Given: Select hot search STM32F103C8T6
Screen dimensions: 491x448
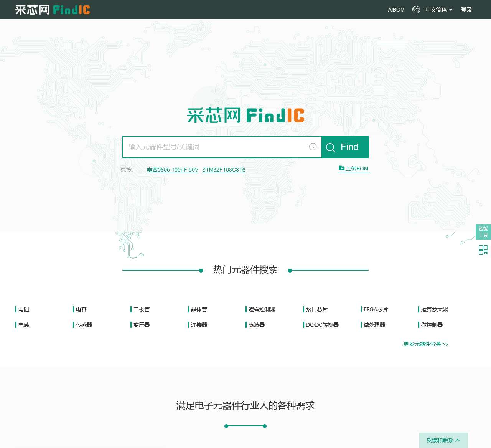Looking at the screenshot, I should (224, 170).
